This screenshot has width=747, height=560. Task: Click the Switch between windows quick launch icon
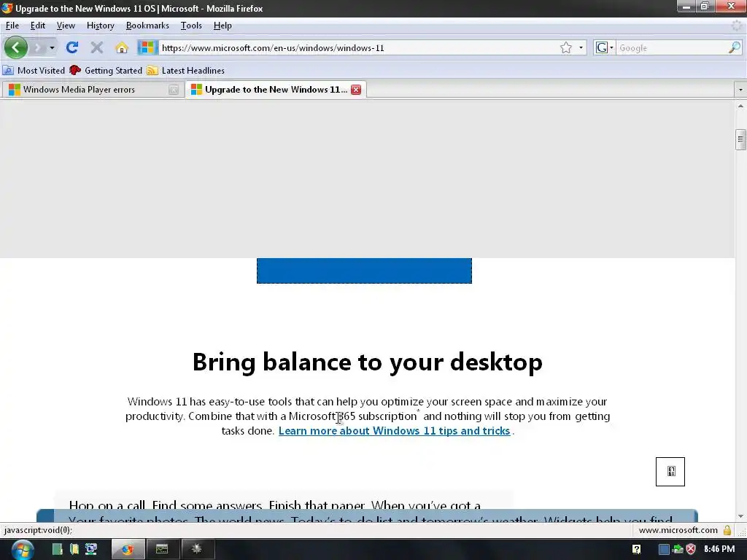91,550
